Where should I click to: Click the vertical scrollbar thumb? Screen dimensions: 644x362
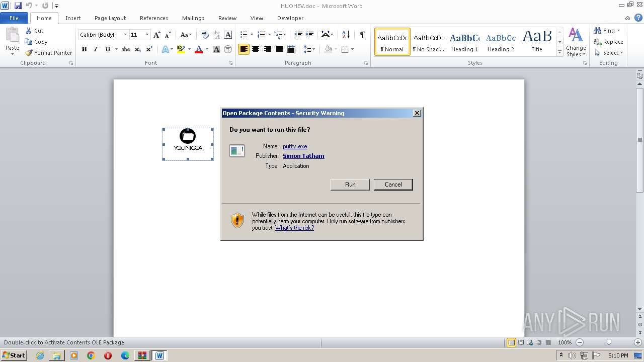click(x=640, y=139)
